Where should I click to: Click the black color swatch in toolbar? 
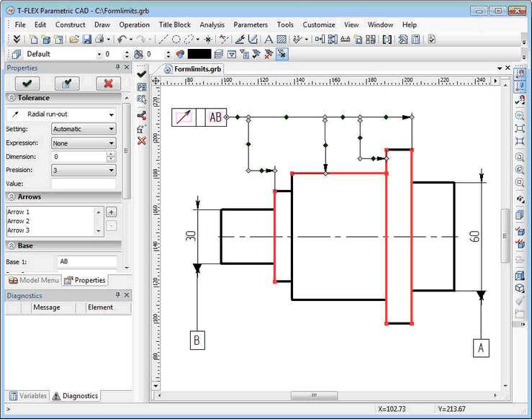point(199,54)
